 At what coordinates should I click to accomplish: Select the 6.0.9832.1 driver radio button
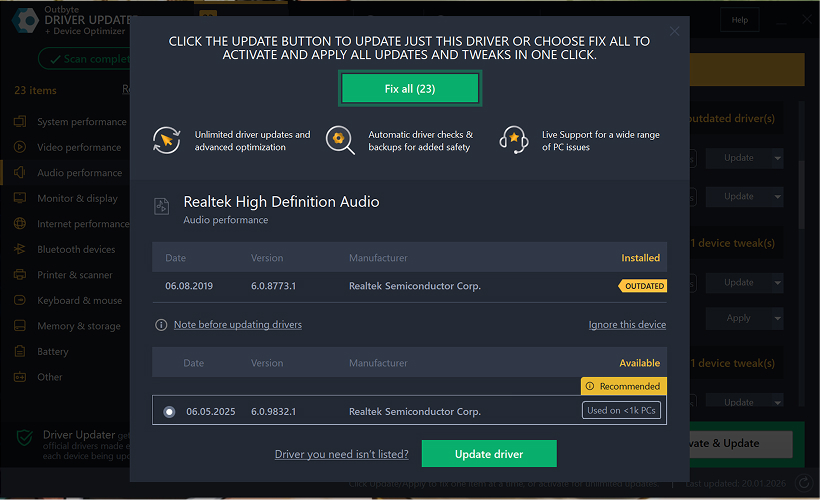[x=169, y=412]
